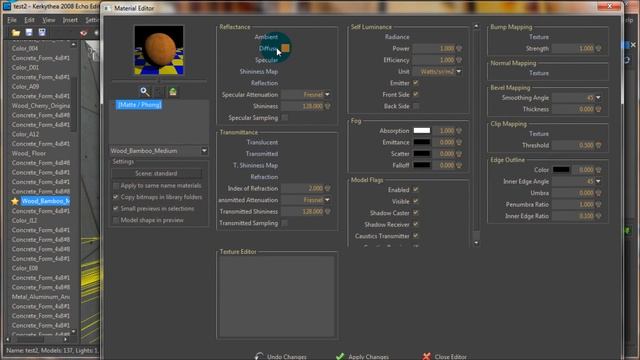
Task: Toggle the Shadow Receiver checkbox
Action: pyautogui.click(x=416, y=224)
